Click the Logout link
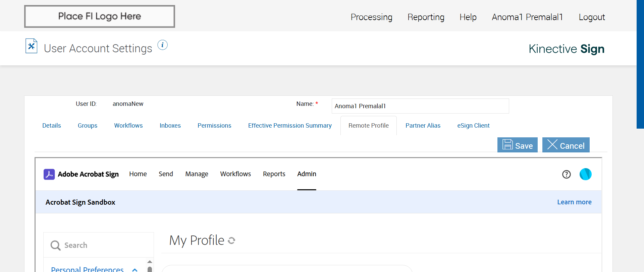Screen dimensions: 644x272 coord(592,17)
